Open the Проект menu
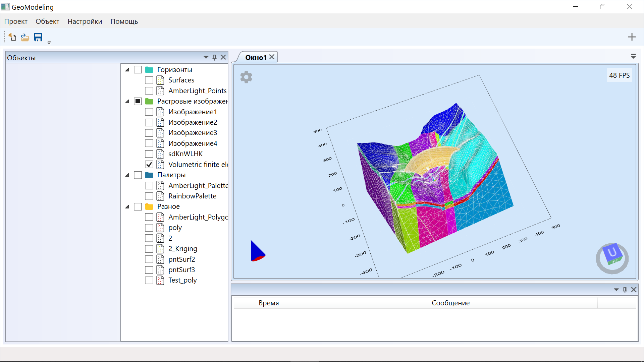This screenshot has width=644, height=362. coord(16,21)
